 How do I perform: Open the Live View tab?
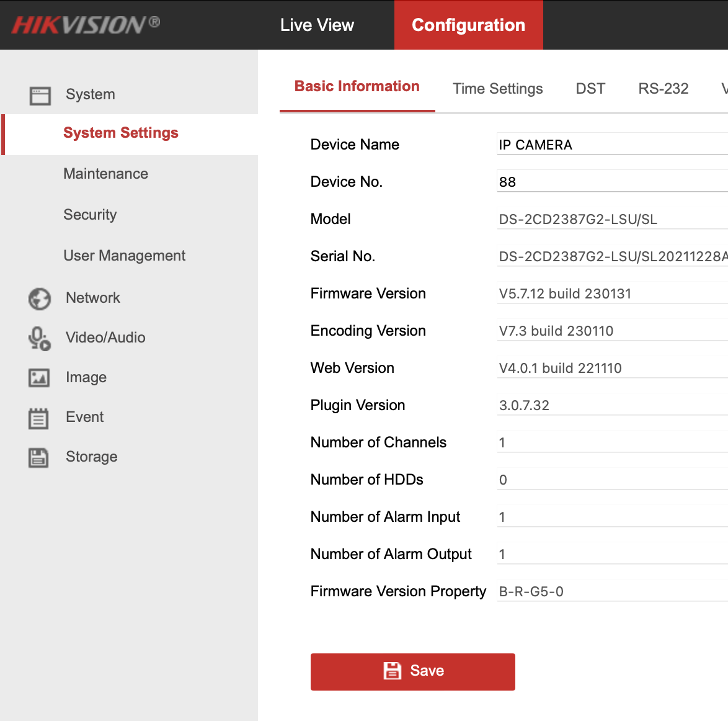[x=317, y=25]
